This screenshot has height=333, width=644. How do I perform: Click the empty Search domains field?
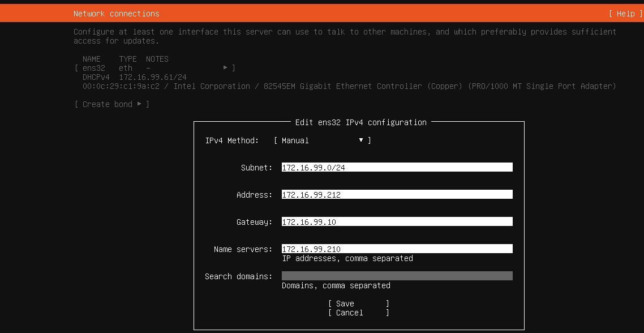click(x=397, y=276)
